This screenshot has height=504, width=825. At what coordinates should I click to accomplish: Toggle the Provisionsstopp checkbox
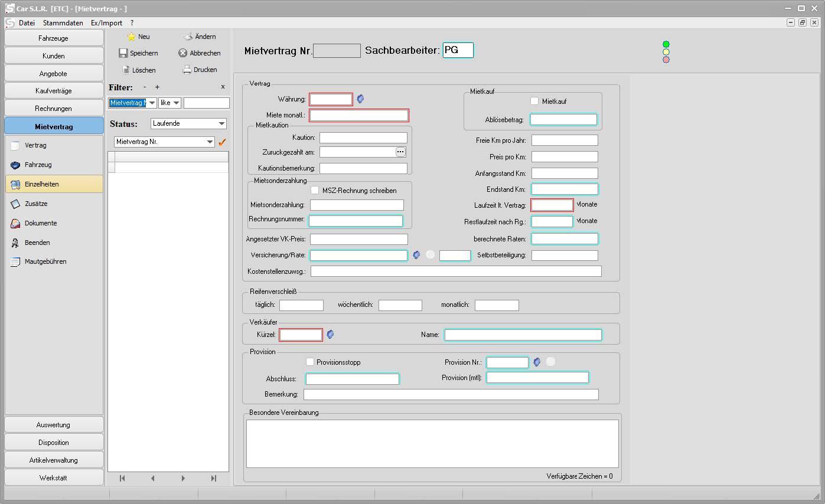(x=310, y=362)
